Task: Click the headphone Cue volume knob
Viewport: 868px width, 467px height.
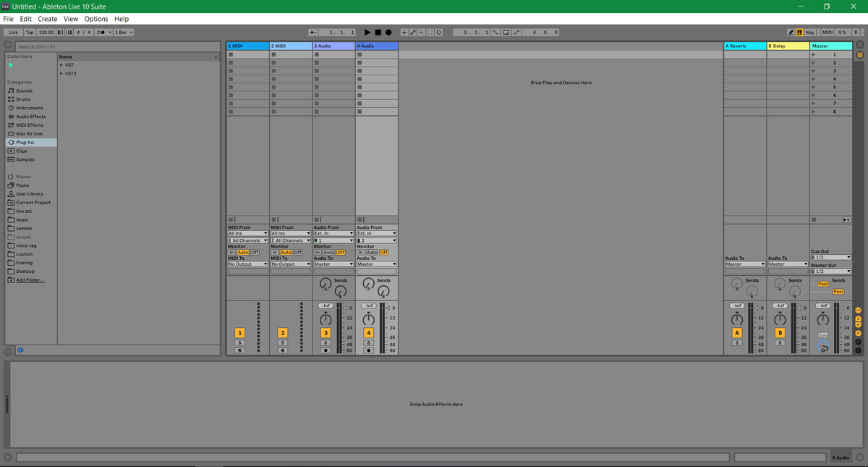Action: pos(823,348)
